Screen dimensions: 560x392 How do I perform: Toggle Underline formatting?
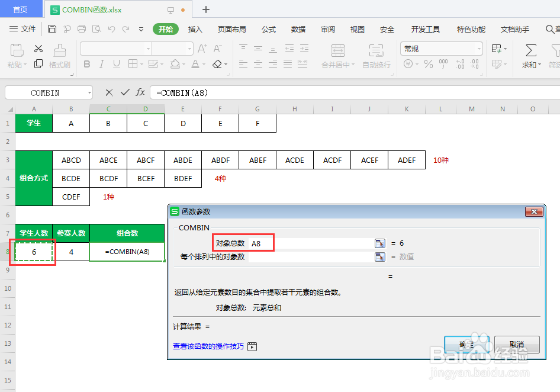point(117,64)
